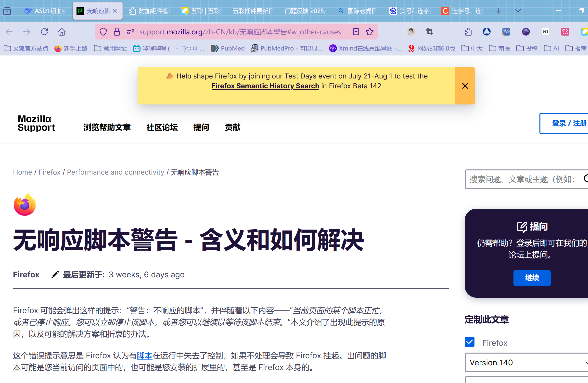Open PubMedPro bookmark
Image resolution: width=588 pixels, height=383 pixels.
[x=287, y=48]
